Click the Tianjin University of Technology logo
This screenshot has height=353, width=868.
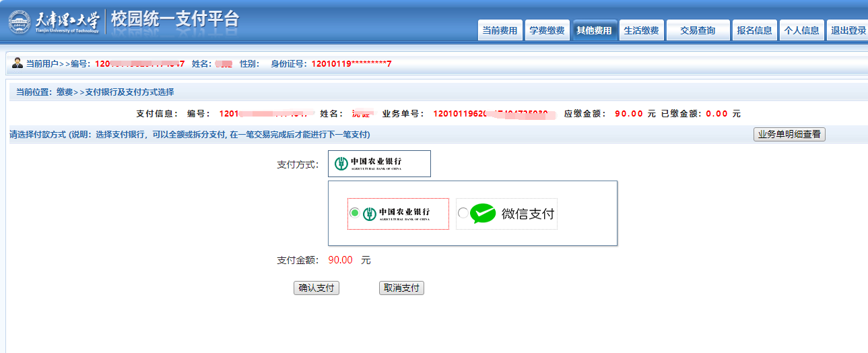click(54, 22)
